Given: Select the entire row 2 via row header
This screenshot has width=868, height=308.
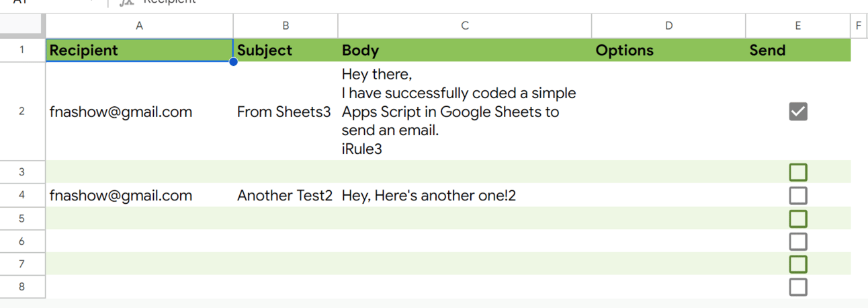Looking at the screenshot, I should coord(22,112).
